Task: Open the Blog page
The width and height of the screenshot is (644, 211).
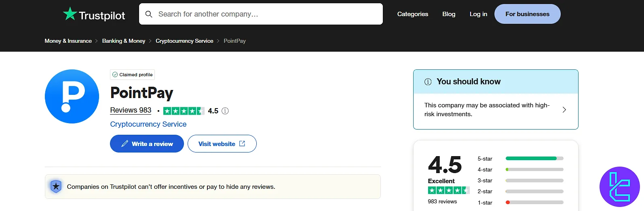Action: pyautogui.click(x=449, y=14)
